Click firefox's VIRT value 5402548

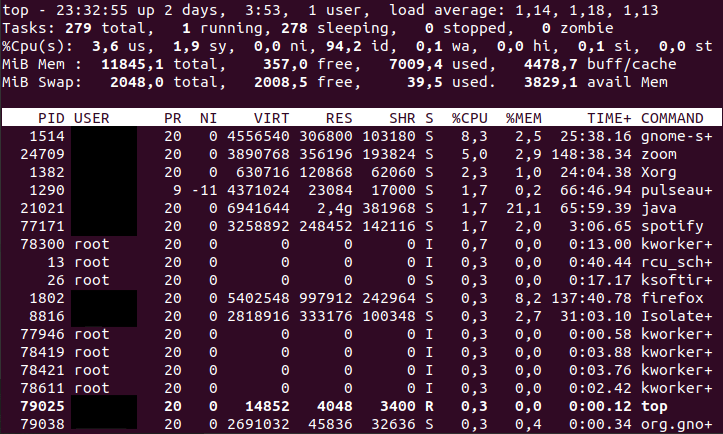(x=258, y=298)
